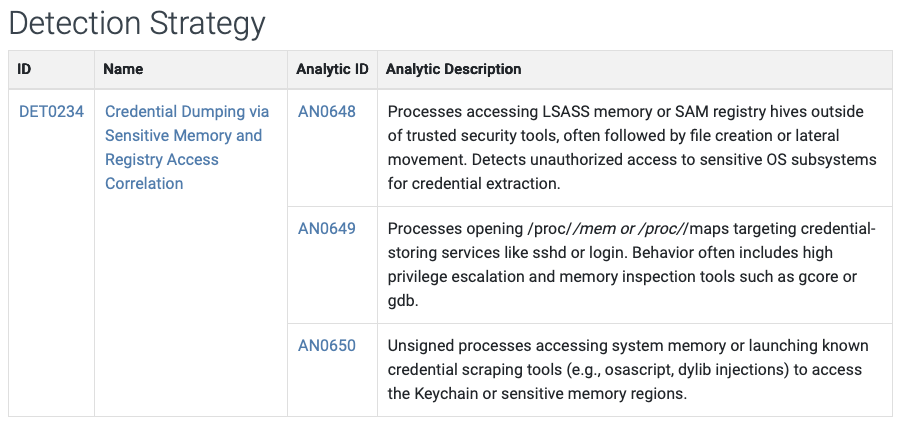Click the Detection Strategy heading
Viewport: 900px width, 426px height.
pos(138,24)
